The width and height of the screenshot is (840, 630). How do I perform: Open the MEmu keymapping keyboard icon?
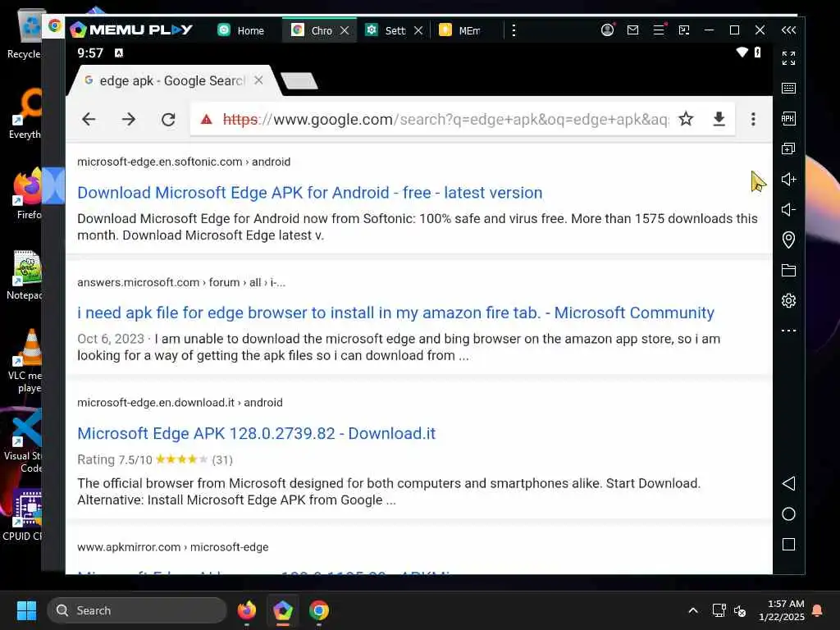(788, 89)
